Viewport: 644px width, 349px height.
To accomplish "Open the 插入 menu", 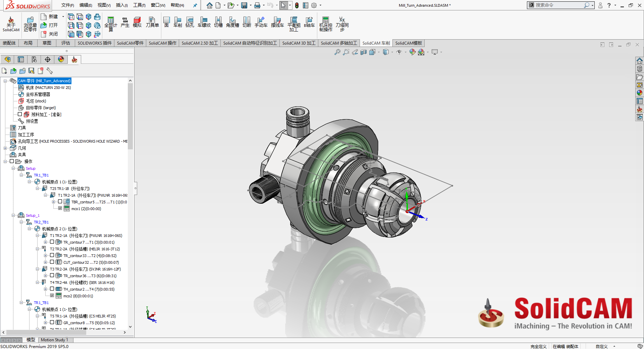I will (122, 5).
